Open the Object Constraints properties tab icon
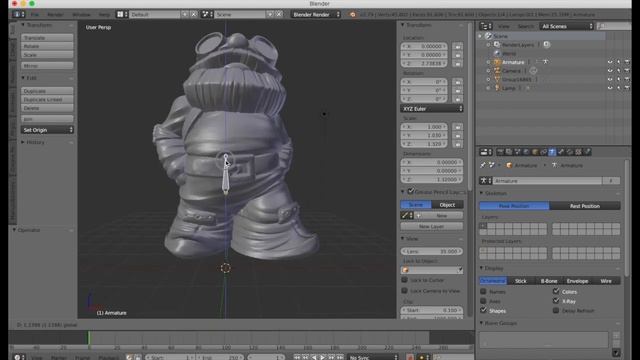 pos(543,152)
